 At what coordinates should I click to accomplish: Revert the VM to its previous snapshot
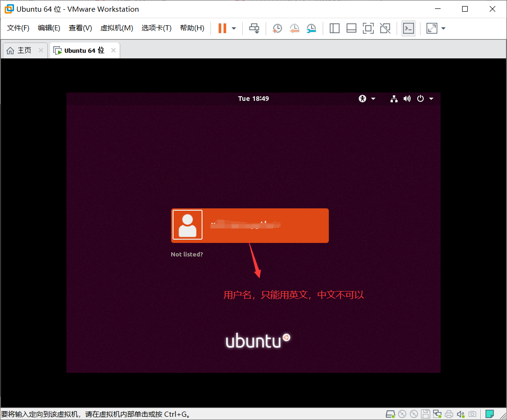(x=294, y=28)
